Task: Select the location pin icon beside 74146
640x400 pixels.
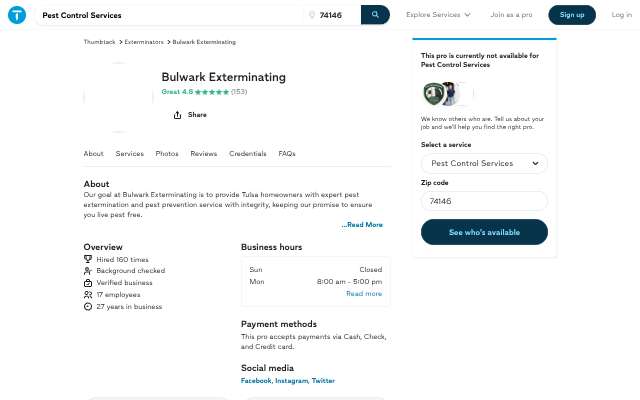Action: point(312,15)
